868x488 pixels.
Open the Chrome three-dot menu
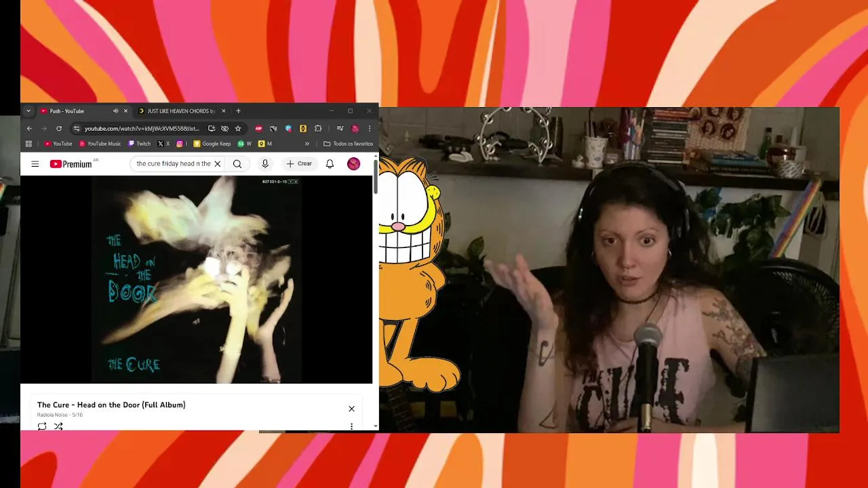370,129
